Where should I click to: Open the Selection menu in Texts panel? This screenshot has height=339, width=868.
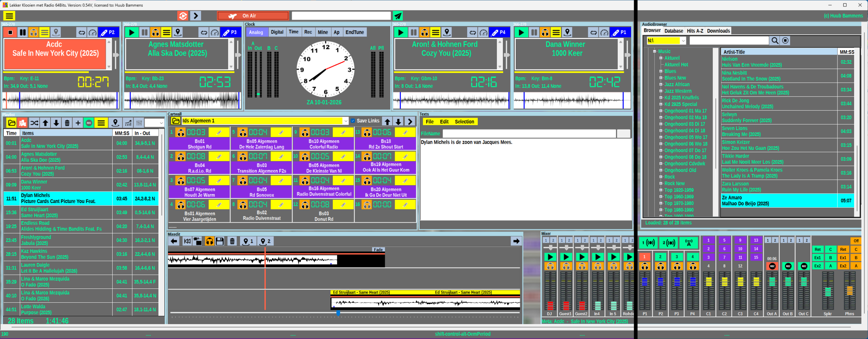pos(464,122)
